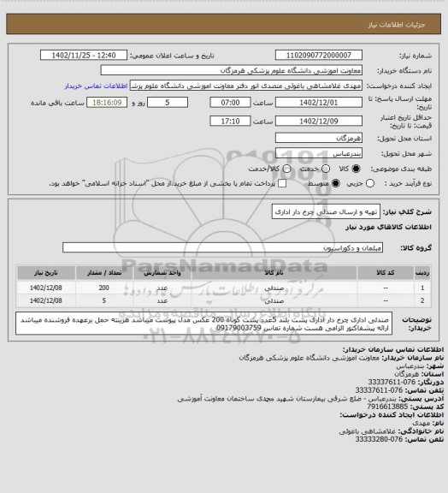
Task: Open the اطلاعات تماس خریدار link
Action: point(96,86)
